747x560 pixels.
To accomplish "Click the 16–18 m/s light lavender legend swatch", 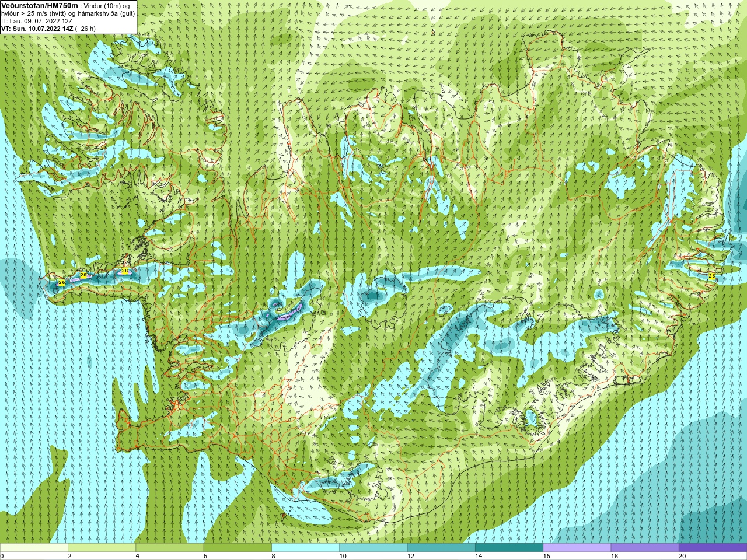I will point(577,548).
